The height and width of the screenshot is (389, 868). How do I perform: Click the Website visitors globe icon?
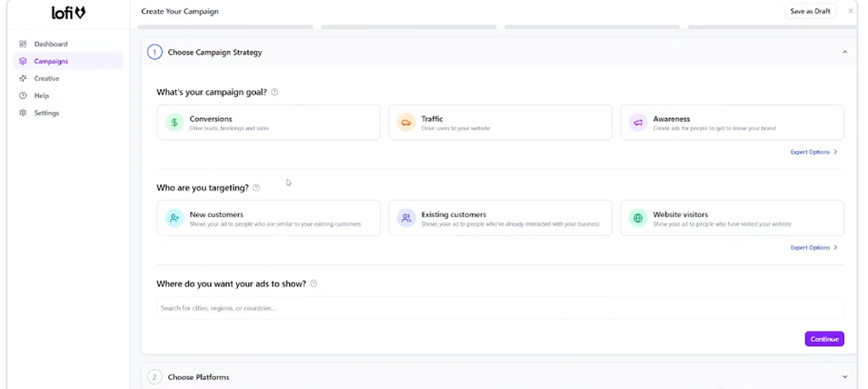[x=638, y=218]
